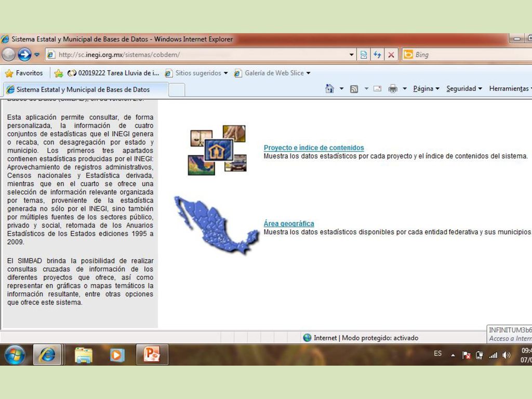Image resolution: width=532 pixels, height=399 pixels.
Task: Open PowerPoint from the taskbar
Action: (152, 355)
